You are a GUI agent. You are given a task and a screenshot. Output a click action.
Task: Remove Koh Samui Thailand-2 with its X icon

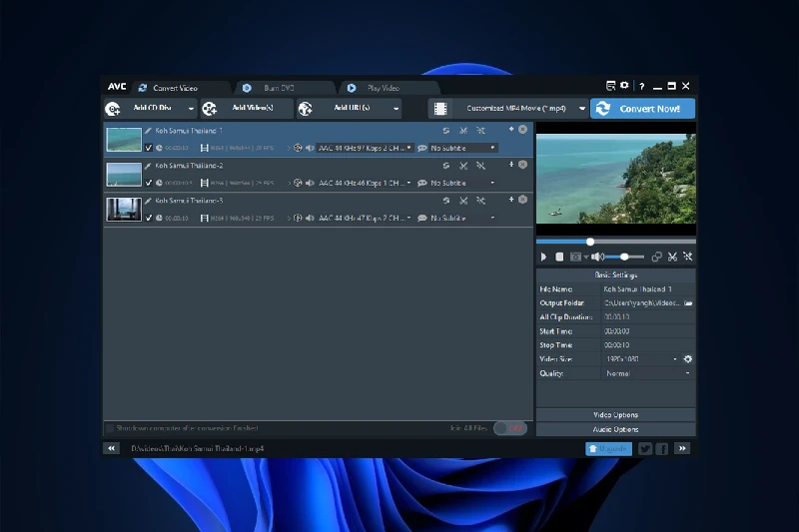[522, 165]
